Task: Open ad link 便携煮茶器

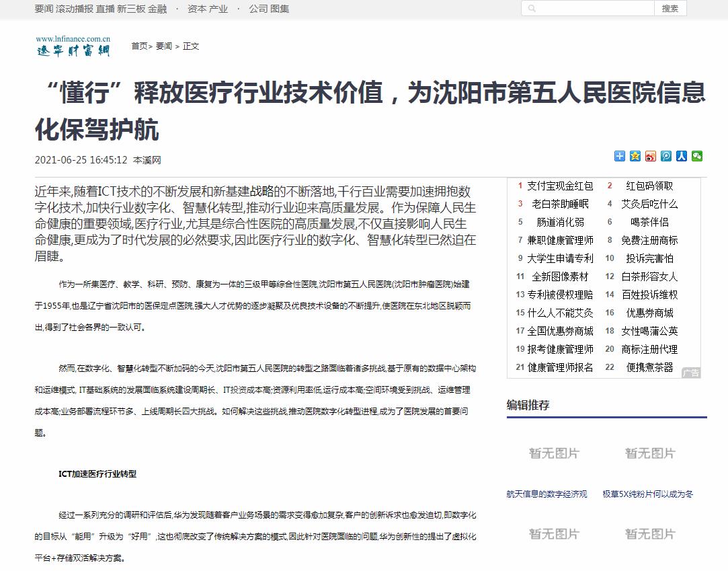Action: (649, 367)
